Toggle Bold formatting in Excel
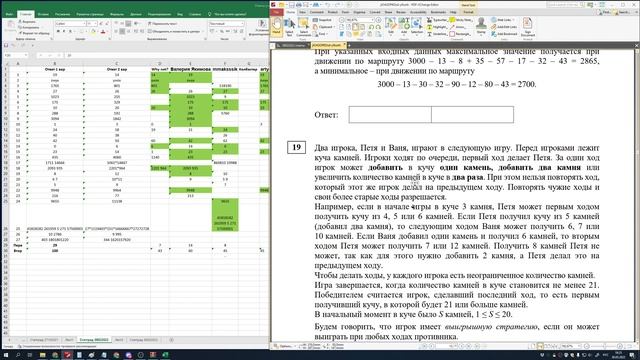This screenshot has height=360, width=640. [x=58, y=31]
